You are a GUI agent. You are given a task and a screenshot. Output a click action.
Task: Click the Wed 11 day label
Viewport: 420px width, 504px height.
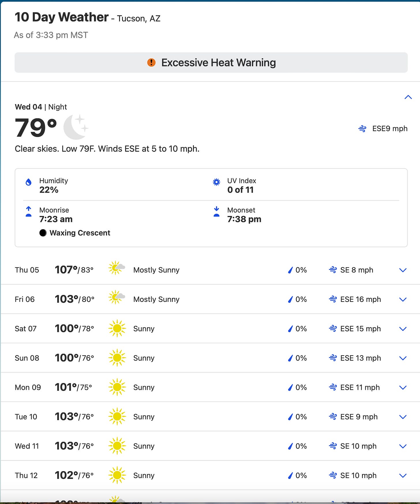pos(27,446)
